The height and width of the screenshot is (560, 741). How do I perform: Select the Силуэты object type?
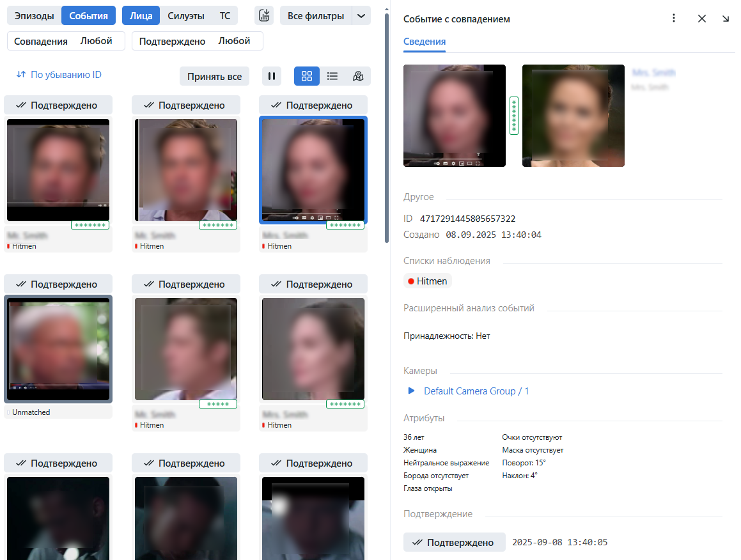click(186, 16)
